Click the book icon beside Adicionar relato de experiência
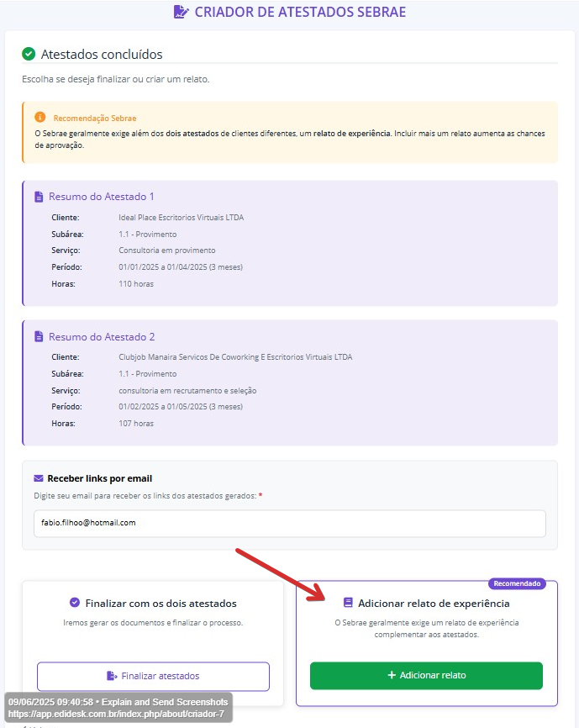The width and height of the screenshot is (579, 728). (348, 603)
